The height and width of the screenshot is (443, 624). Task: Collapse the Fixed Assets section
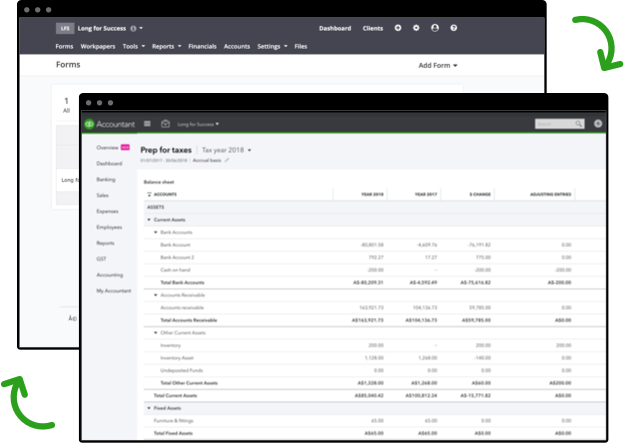pos(150,408)
